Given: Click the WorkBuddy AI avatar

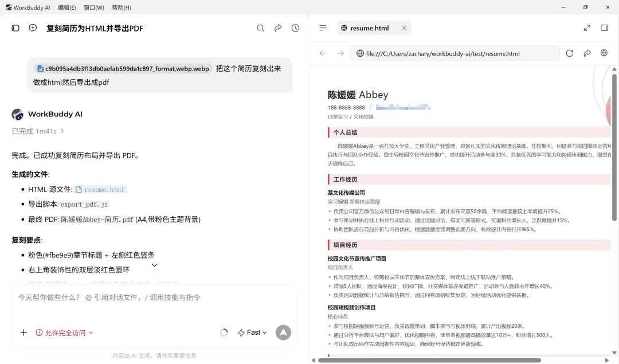Looking at the screenshot, I should 17,115.
